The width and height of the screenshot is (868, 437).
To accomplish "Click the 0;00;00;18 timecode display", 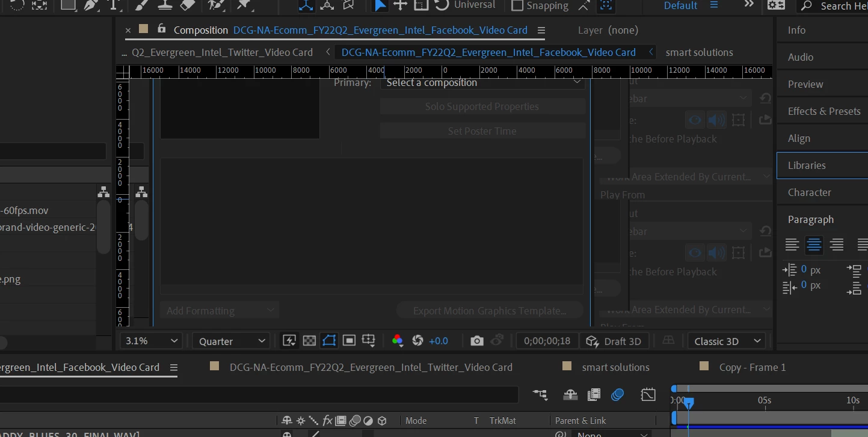I will pyautogui.click(x=547, y=341).
